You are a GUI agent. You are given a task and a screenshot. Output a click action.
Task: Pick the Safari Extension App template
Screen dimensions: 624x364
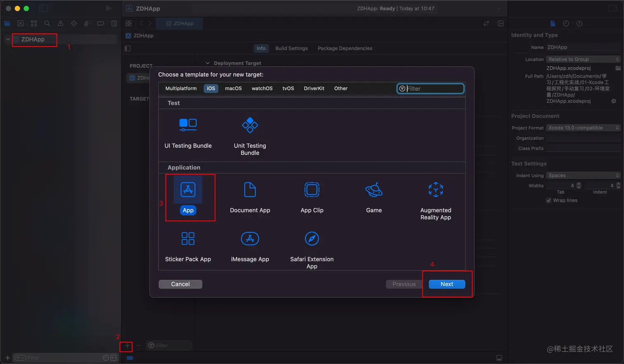coord(312,250)
